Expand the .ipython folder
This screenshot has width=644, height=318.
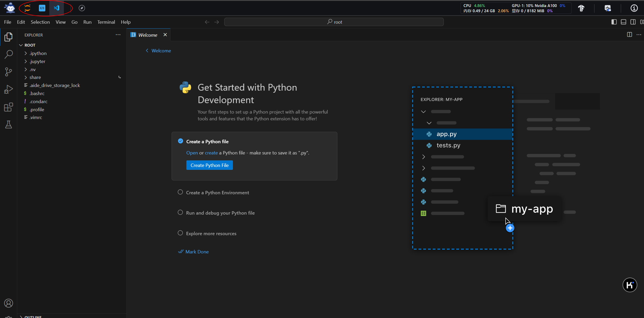[38, 53]
